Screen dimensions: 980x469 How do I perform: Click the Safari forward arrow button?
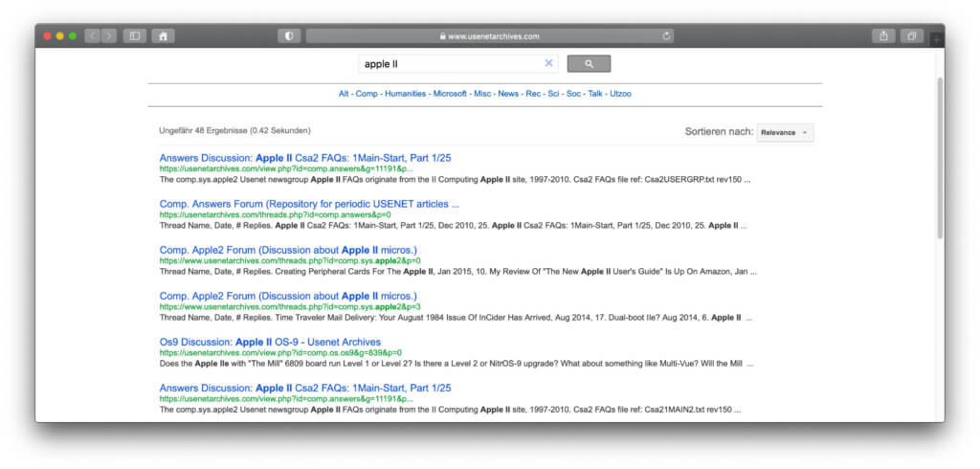[x=109, y=36]
